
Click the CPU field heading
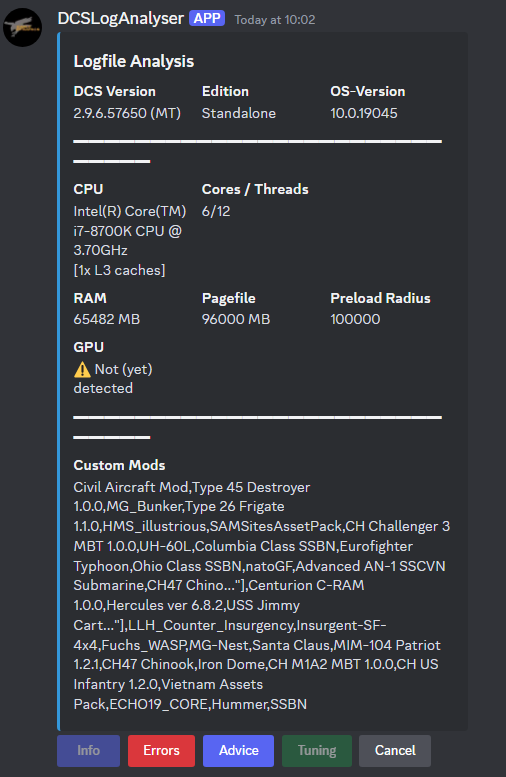(88, 189)
